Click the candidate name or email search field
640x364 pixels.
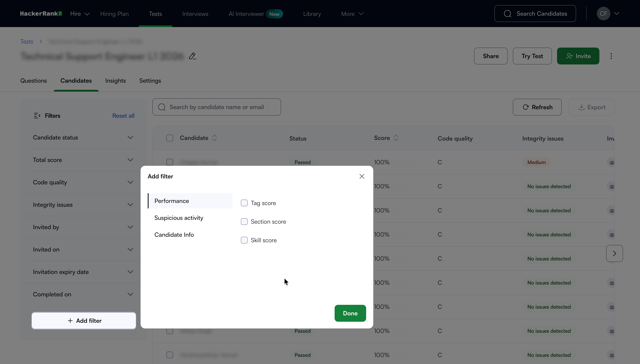click(x=217, y=107)
